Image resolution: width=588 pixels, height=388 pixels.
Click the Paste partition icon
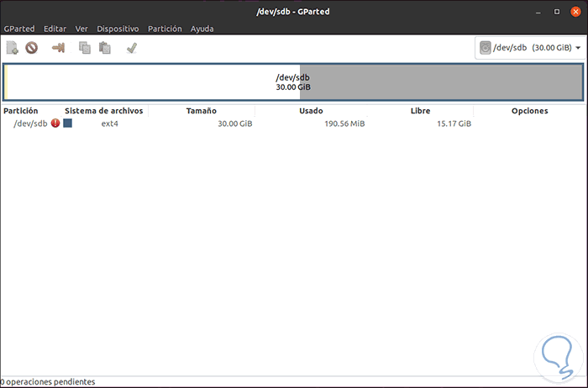pos(105,48)
